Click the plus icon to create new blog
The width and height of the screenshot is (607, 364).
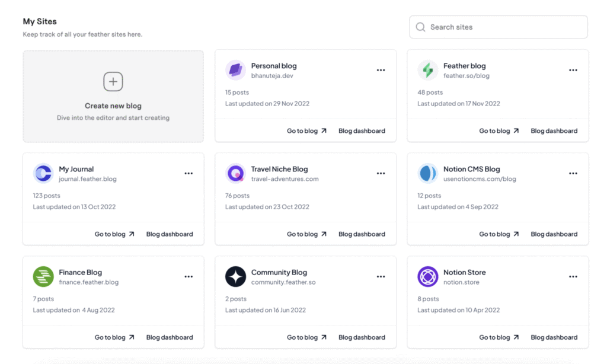click(x=113, y=82)
